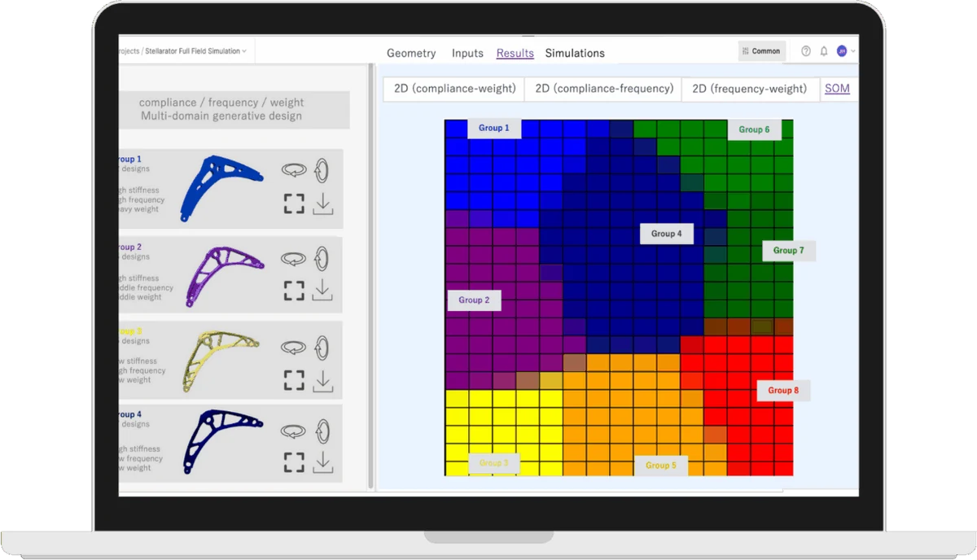Choose the navy Group 4 bracket thumbnail
This screenshot has height=560, width=977.
[x=224, y=444]
